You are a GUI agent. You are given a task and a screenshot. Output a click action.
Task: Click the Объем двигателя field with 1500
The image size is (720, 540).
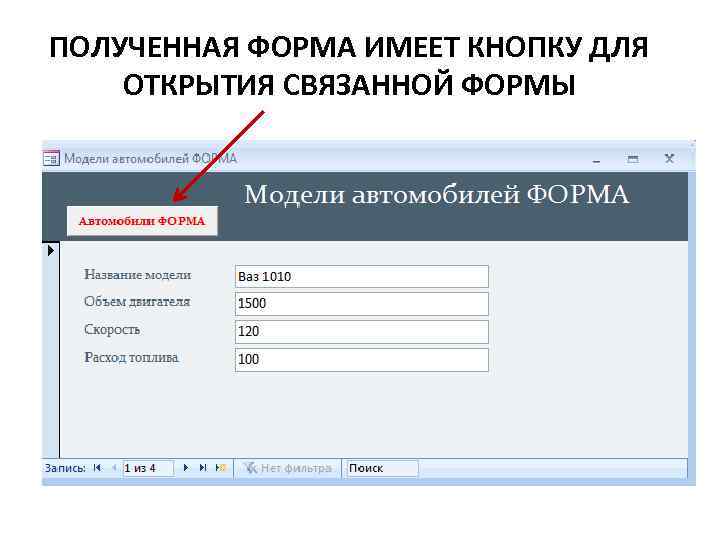pos(362,304)
